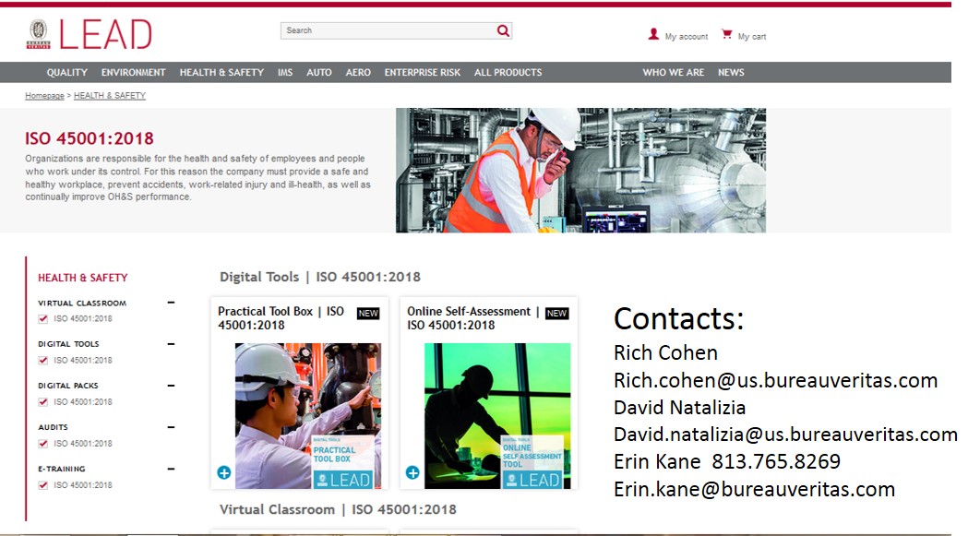Click the NEW badge on Online Self-Assessment

[x=556, y=313]
